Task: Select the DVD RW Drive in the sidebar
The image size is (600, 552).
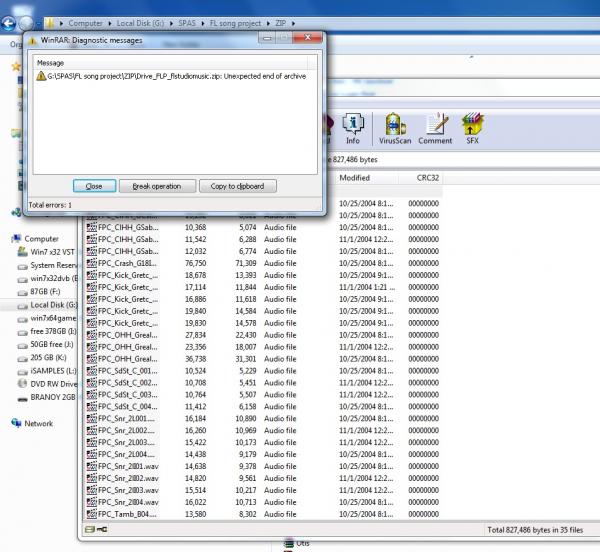Action: [x=53, y=383]
